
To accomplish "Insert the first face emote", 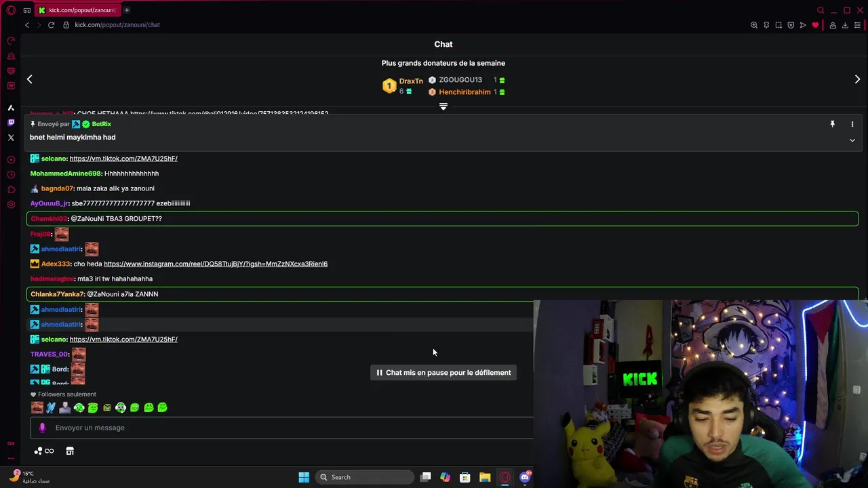I will click(x=37, y=407).
